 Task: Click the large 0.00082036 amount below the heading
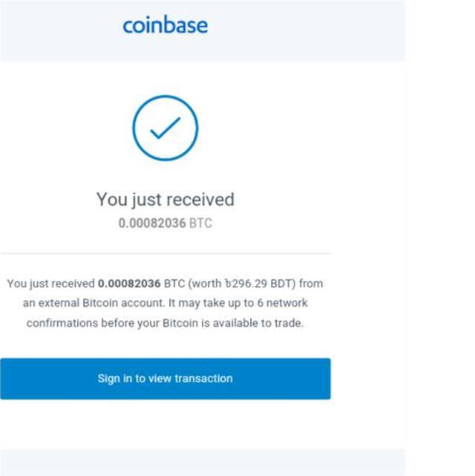151,223
